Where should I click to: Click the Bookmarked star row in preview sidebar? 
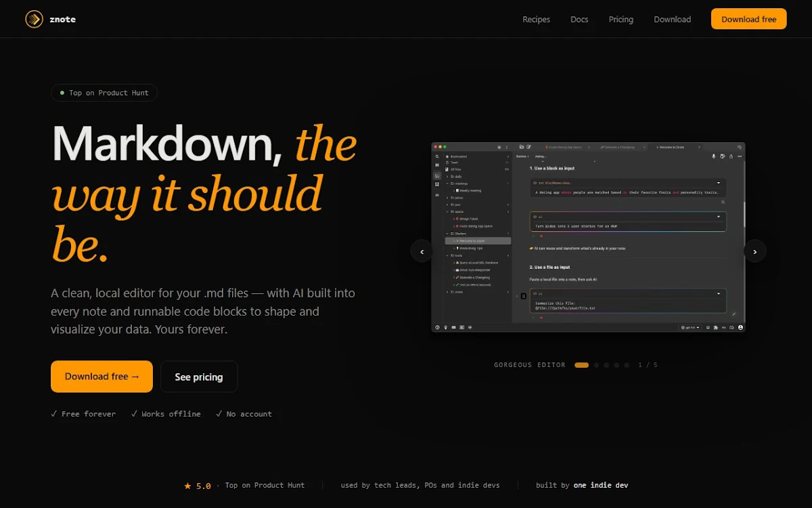click(x=477, y=156)
